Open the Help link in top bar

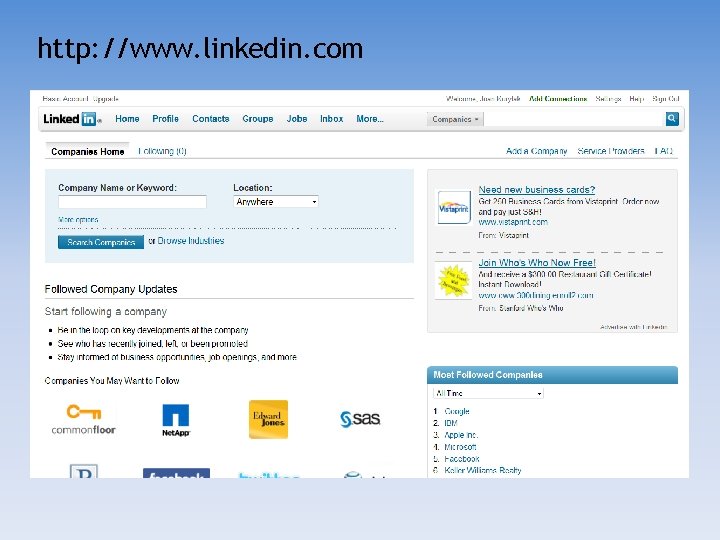click(636, 99)
